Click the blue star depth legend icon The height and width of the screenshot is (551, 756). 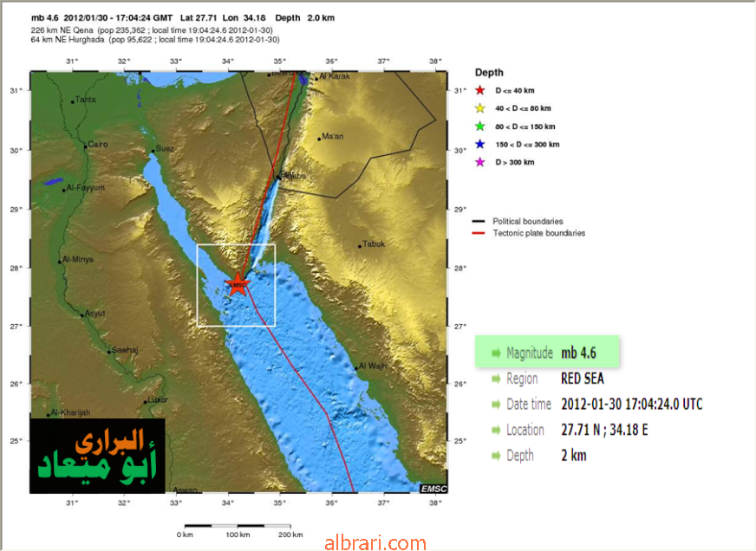click(479, 144)
